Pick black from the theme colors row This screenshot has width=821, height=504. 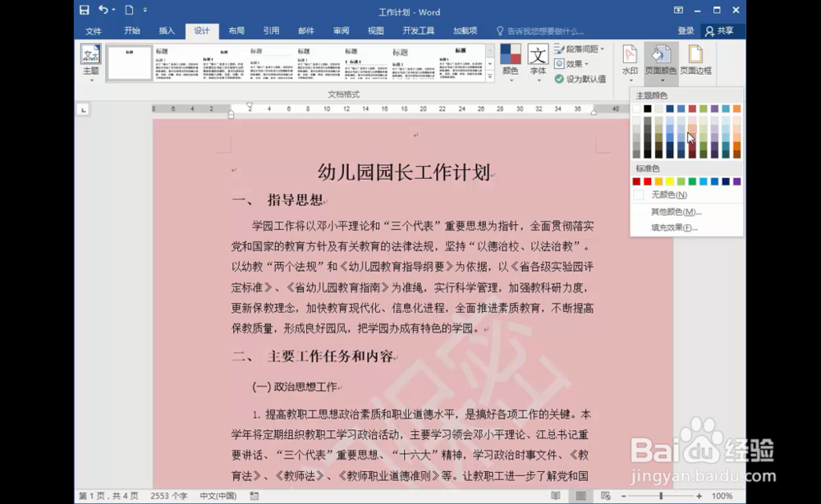648,109
